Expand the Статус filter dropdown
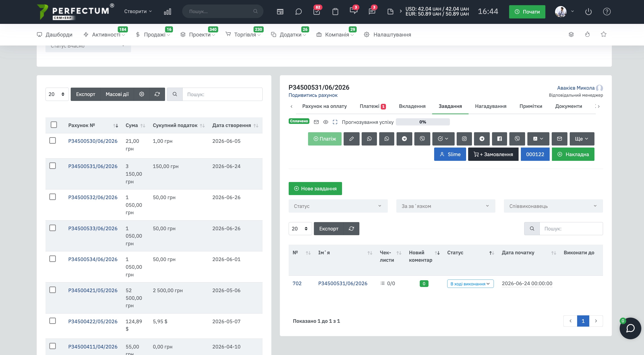Image resolution: width=644 pixels, height=355 pixels. (x=338, y=206)
